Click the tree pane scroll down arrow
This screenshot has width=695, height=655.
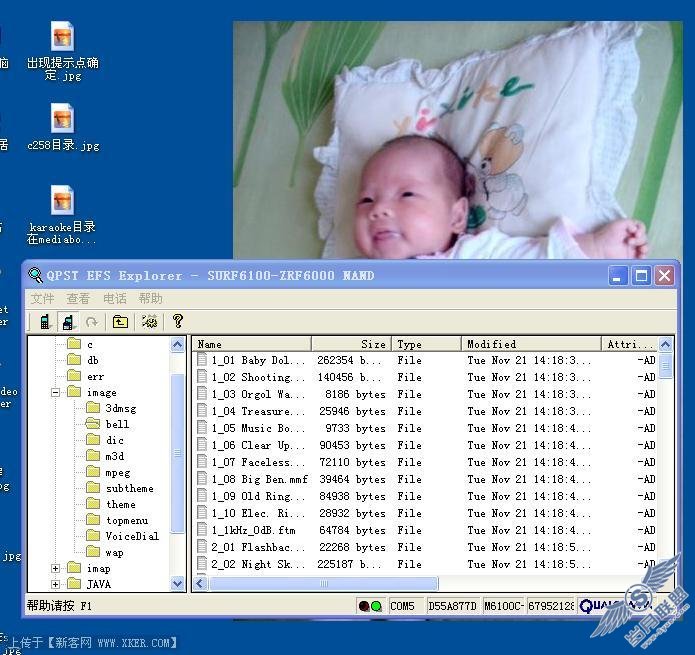pyautogui.click(x=177, y=584)
